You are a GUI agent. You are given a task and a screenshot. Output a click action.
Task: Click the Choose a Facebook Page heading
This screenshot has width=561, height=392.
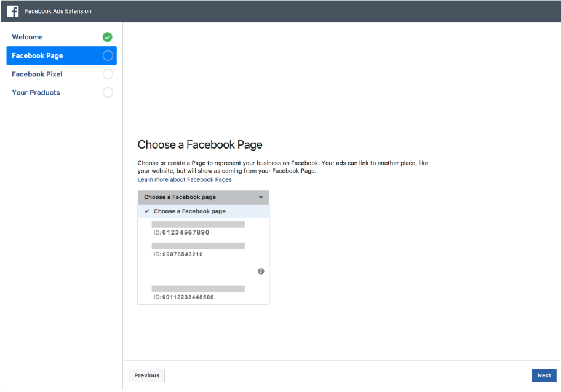(200, 145)
